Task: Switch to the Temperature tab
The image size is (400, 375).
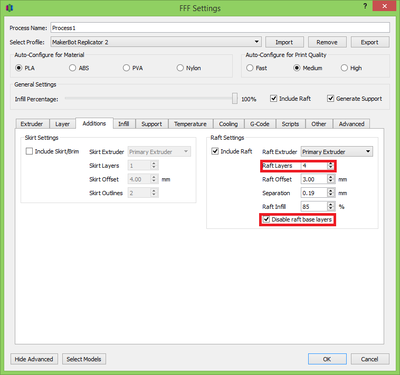Action: click(191, 124)
